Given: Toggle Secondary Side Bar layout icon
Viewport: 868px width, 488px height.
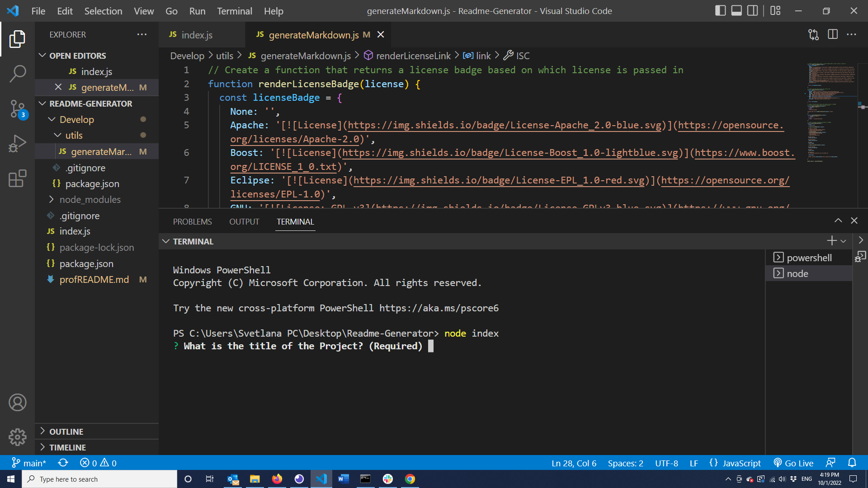Looking at the screenshot, I should pos(753,11).
